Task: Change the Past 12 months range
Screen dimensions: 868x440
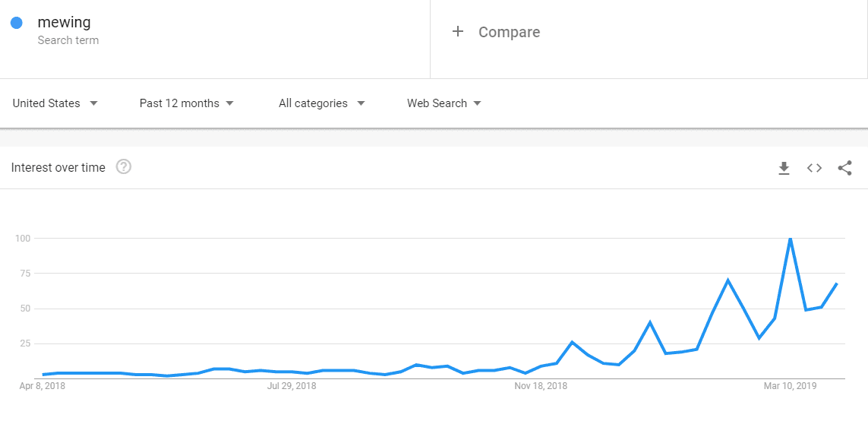Action: click(187, 103)
